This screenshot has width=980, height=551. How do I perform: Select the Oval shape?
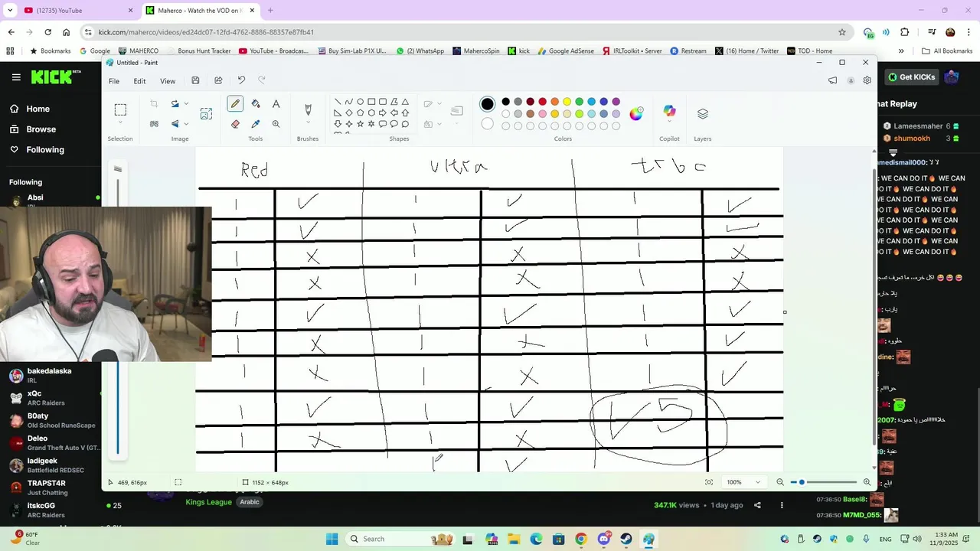(360, 102)
